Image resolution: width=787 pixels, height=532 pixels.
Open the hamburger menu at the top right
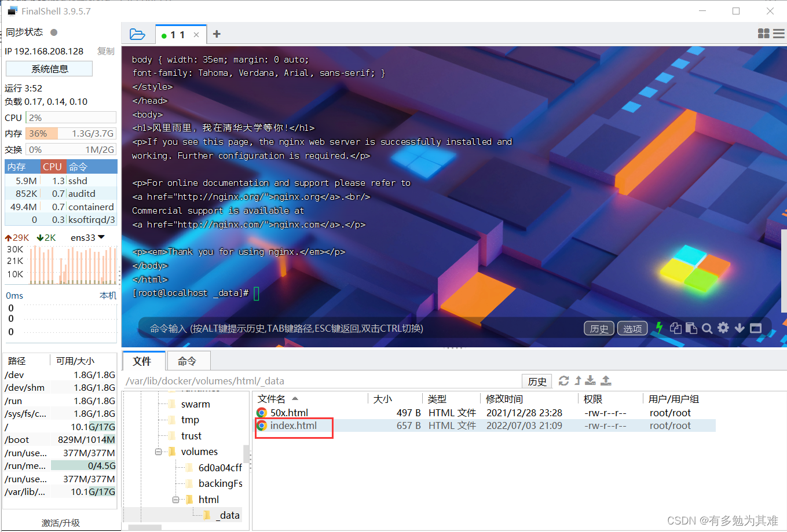778,34
